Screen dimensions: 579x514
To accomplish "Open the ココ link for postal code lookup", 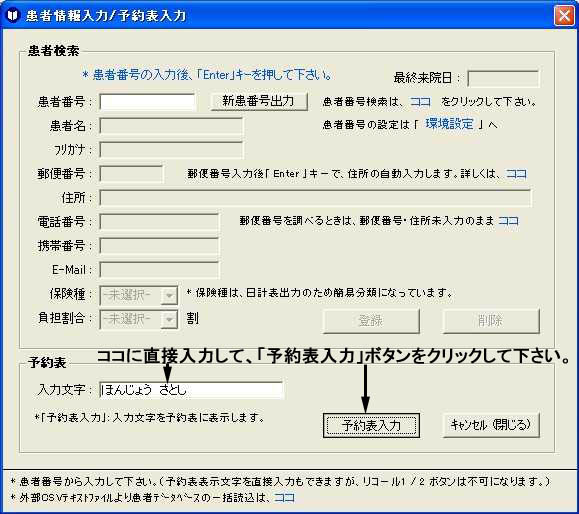I will [508, 221].
